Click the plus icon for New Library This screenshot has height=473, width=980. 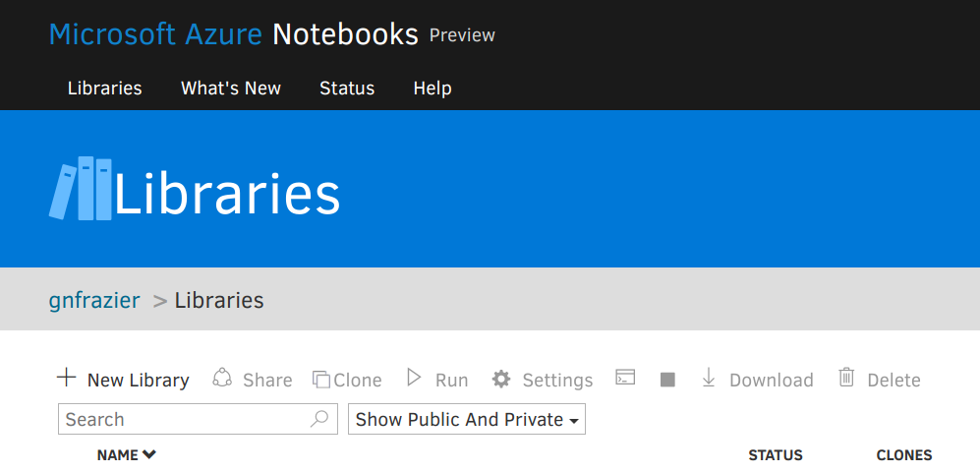pos(66,378)
